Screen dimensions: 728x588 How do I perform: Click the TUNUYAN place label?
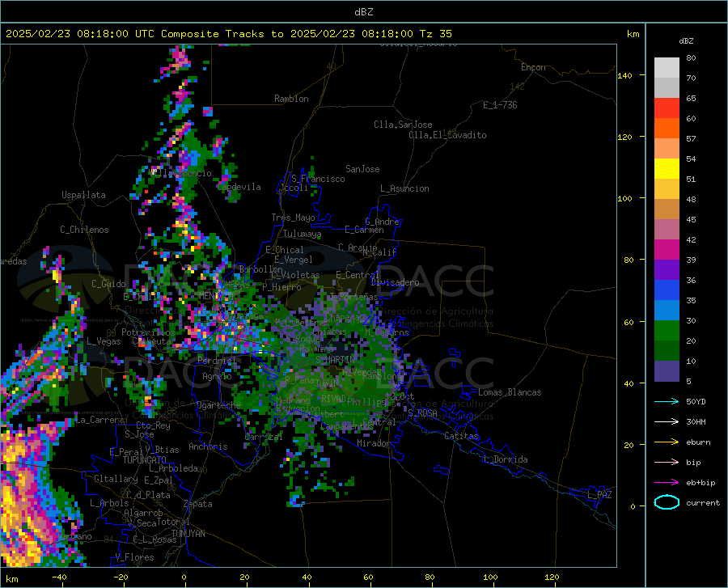click(x=188, y=533)
